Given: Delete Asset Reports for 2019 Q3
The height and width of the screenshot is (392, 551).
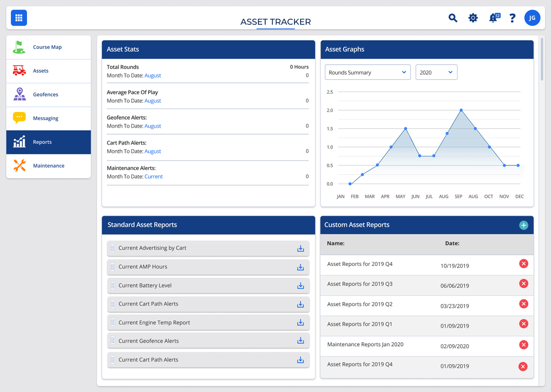Looking at the screenshot, I should [x=523, y=284].
